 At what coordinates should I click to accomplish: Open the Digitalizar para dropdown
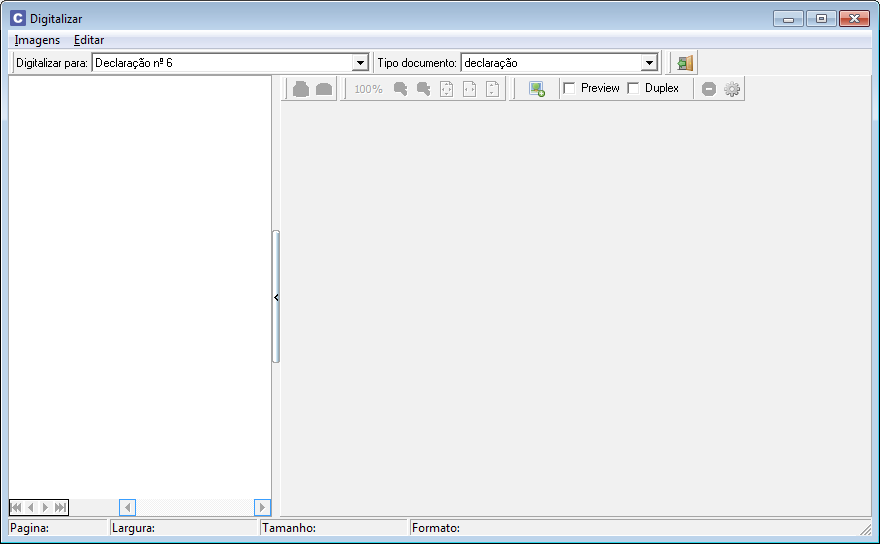click(360, 63)
